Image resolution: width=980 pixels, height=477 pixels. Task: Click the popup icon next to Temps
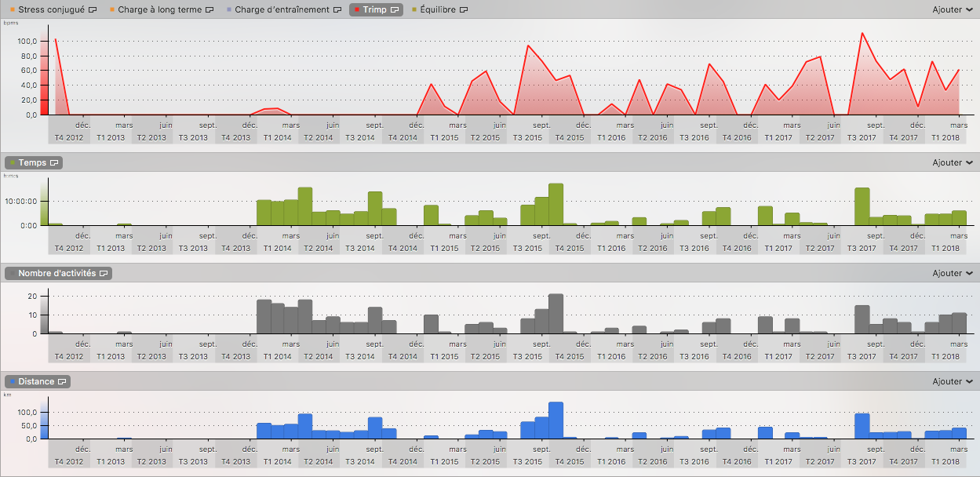[x=54, y=162]
